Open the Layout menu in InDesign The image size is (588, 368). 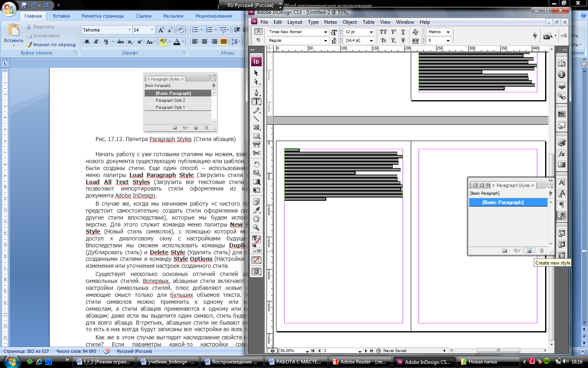pos(295,22)
